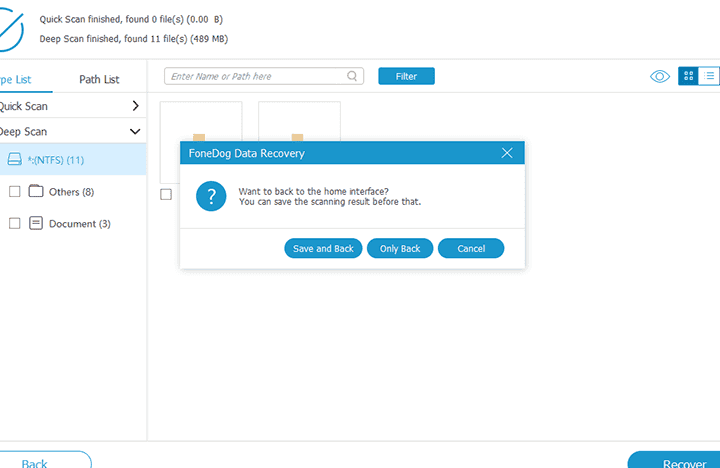Click the eye preview icon
Image resolution: width=720 pixels, height=468 pixels.
pyautogui.click(x=660, y=76)
